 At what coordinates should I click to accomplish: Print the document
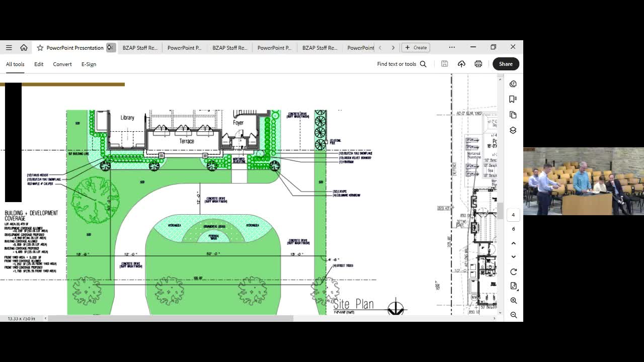pyautogui.click(x=478, y=64)
